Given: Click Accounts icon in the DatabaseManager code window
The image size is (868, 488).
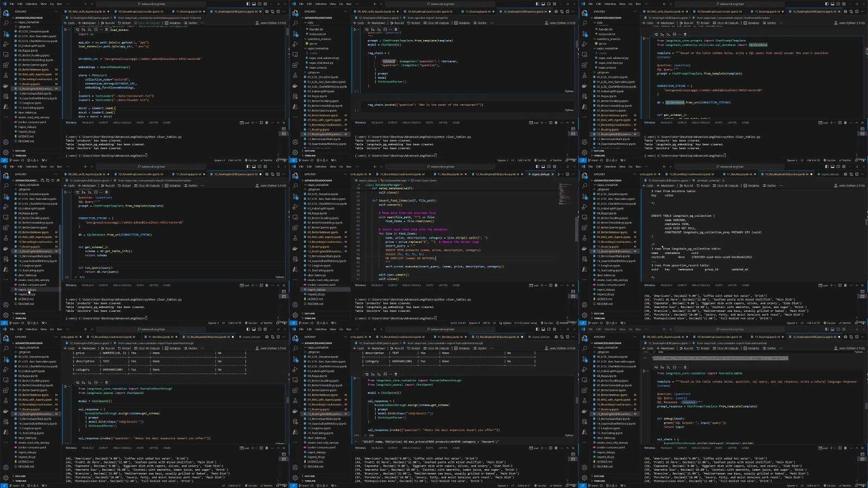Looking at the screenshot, I should (295, 305).
